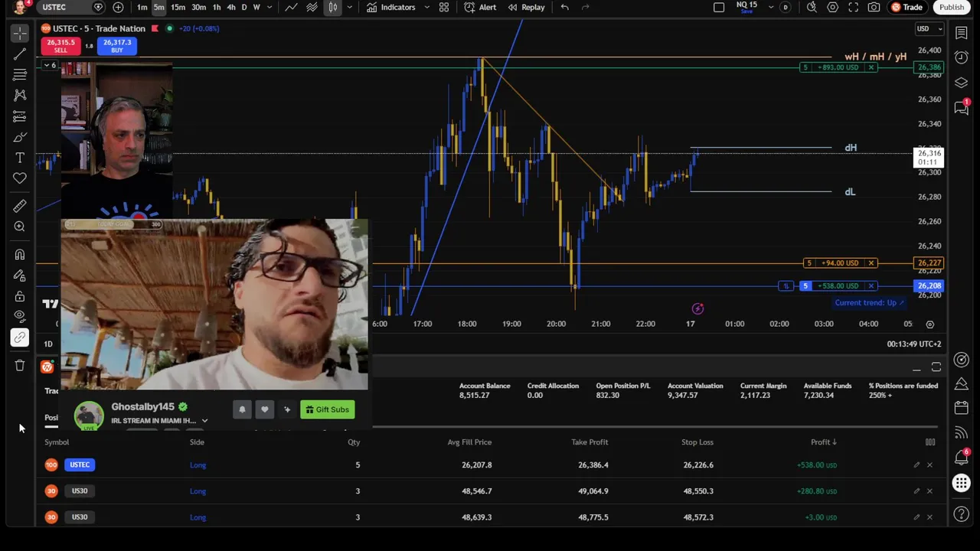Open quick search icon
Viewport: 980px width, 551px height.
pyautogui.click(x=812, y=7)
